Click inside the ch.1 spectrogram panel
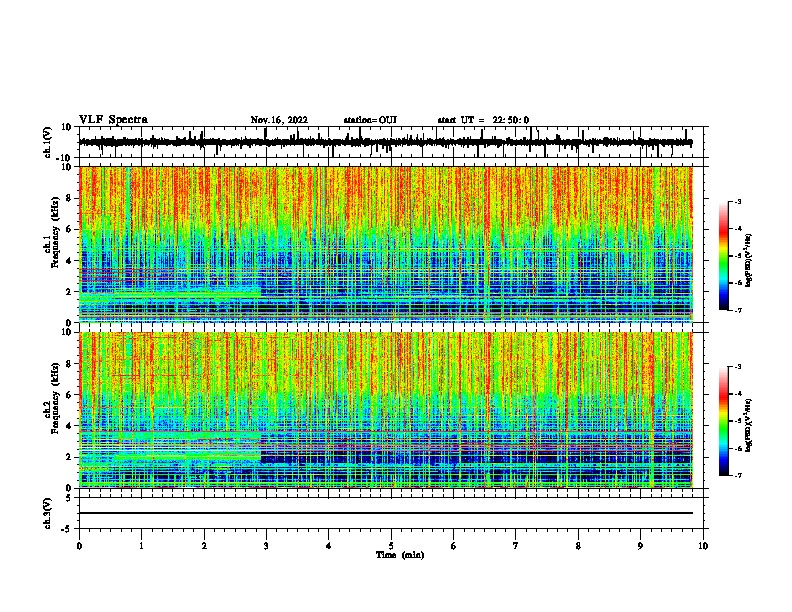This screenshot has height=612, width=792. tap(385, 244)
